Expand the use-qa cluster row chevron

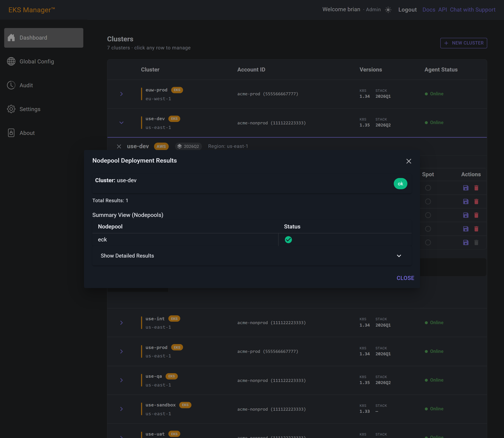click(x=121, y=380)
